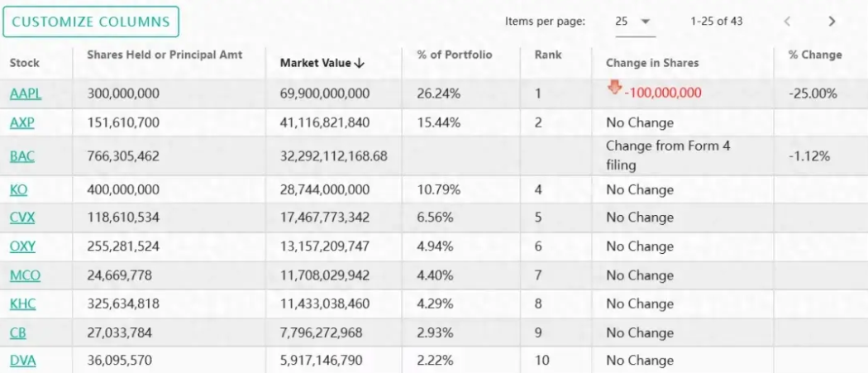Click the 15.44% portfolio cell
The width and height of the screenshot is (868, 373).
[438, 122]
